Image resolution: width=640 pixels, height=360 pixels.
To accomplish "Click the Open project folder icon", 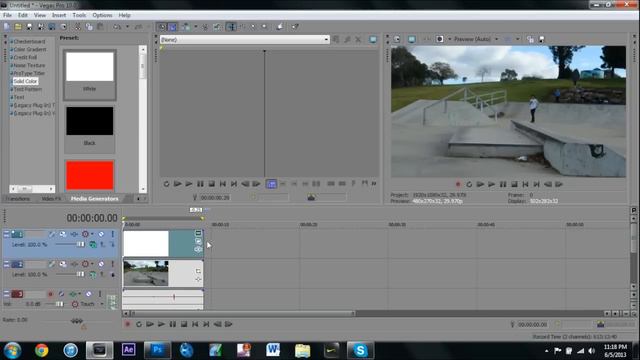I will (x=18, y=27).
